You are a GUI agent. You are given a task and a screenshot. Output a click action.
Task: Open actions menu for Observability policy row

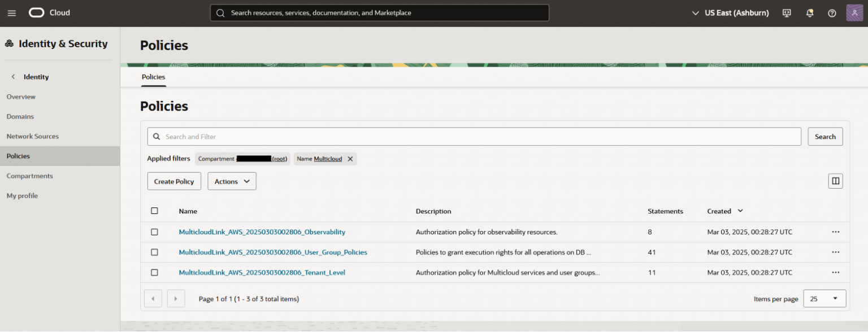pos(836,232)
